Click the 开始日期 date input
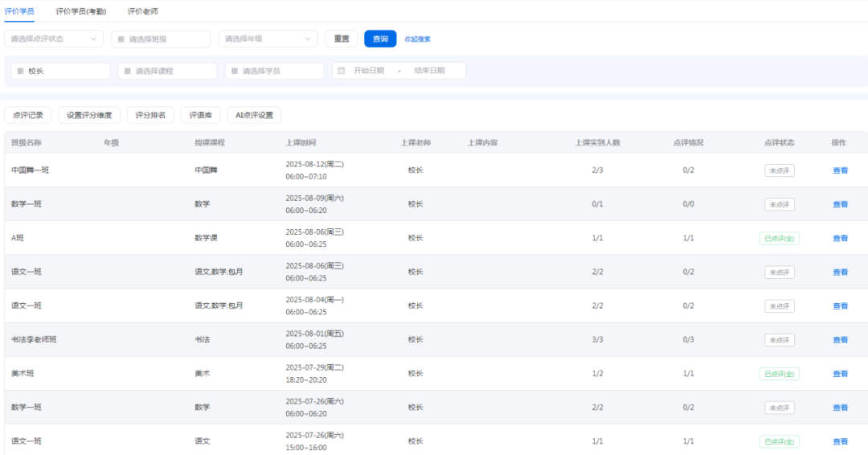Image resolution: width=868 pixels, height=455 pixels. tap(369, 71)
